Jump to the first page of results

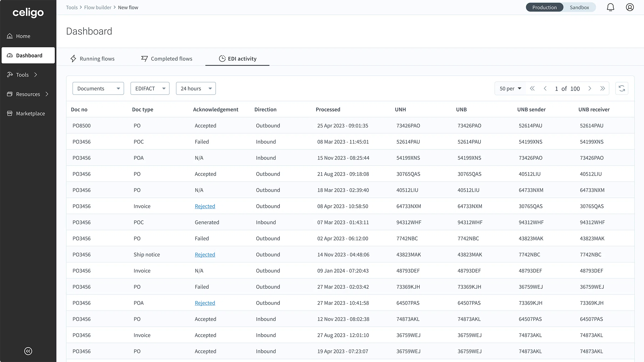(x=532, y=88)
